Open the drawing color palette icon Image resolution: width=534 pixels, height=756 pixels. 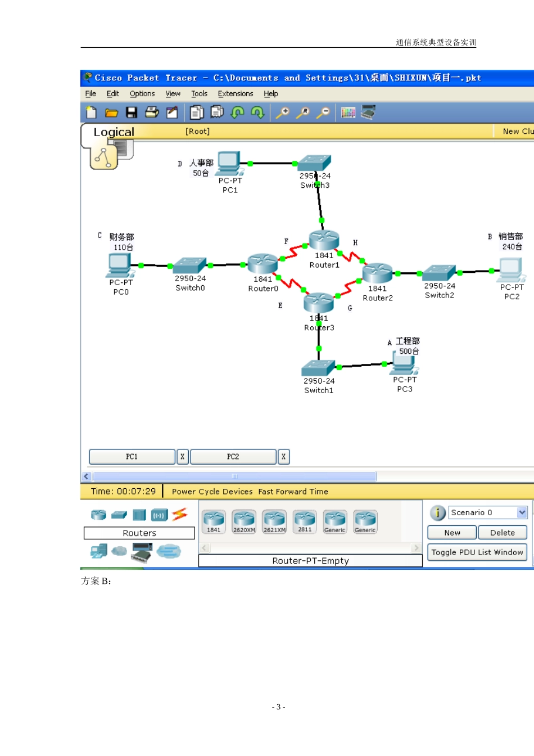[x=348, y=112]
